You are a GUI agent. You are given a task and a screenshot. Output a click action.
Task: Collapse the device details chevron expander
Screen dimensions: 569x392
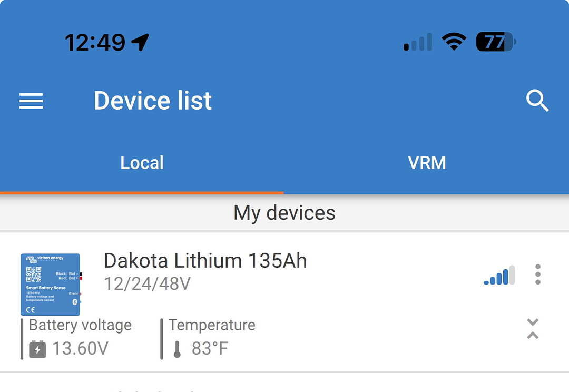click(532, 328)
